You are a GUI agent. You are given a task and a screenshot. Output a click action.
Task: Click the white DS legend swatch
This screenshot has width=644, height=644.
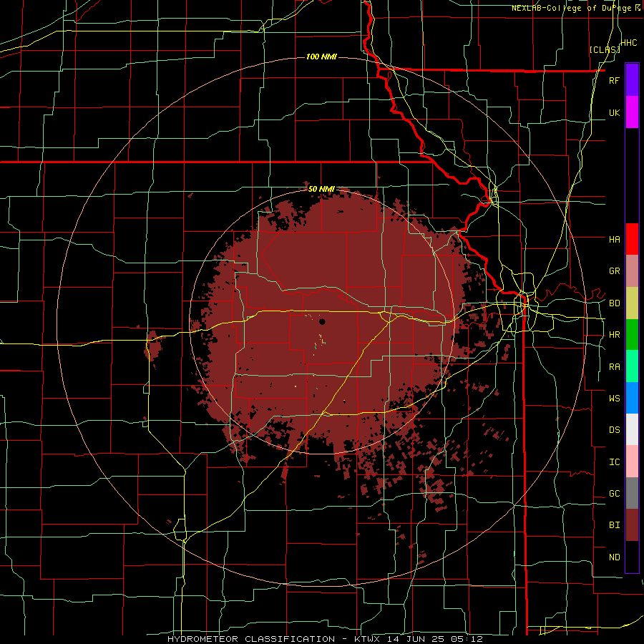tap(632, 429)
